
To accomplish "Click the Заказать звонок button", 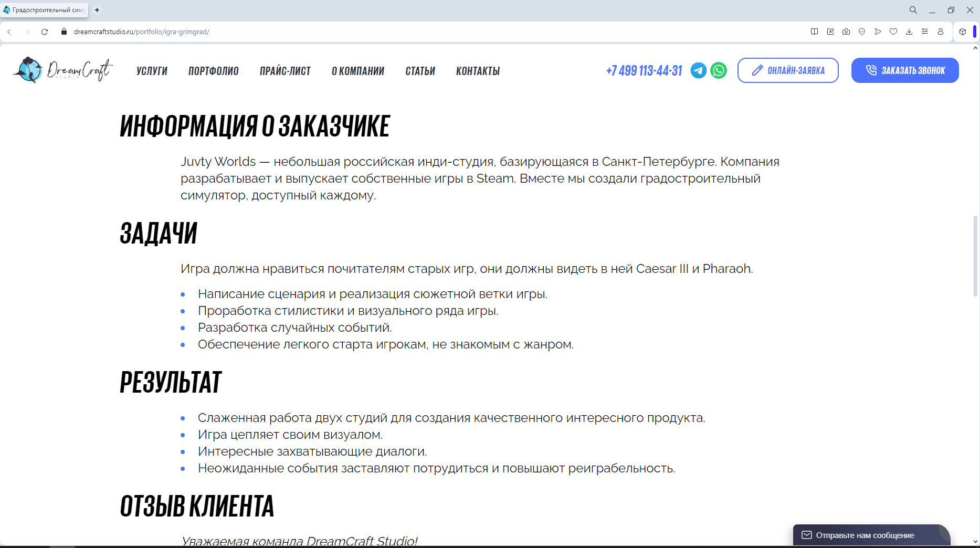I will [x=905, y=70].
